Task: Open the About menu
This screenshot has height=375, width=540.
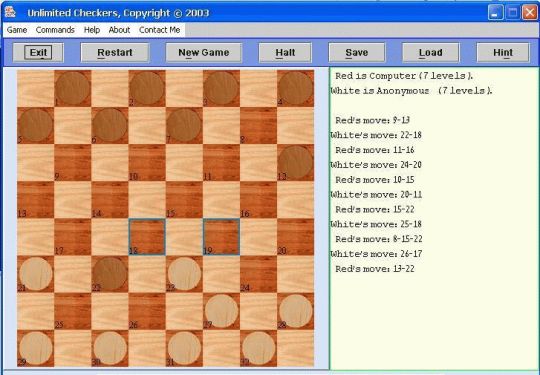Action: 119,30
